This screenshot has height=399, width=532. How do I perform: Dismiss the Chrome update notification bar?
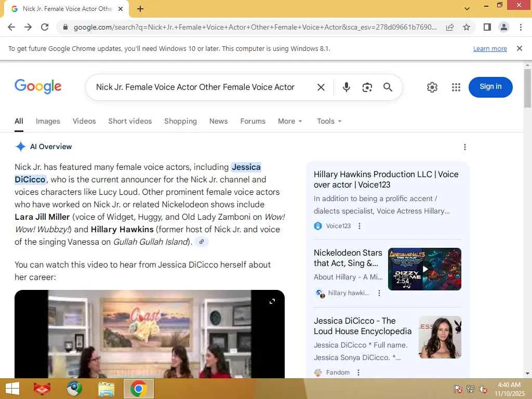[x=520, y=48]
